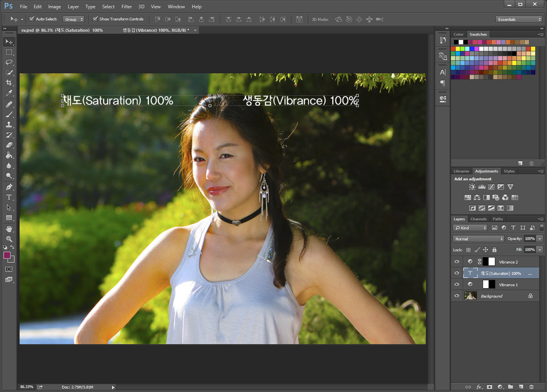The image size is (547, 392).
Task: Open the Filter menu
Action: click(127, 7)
